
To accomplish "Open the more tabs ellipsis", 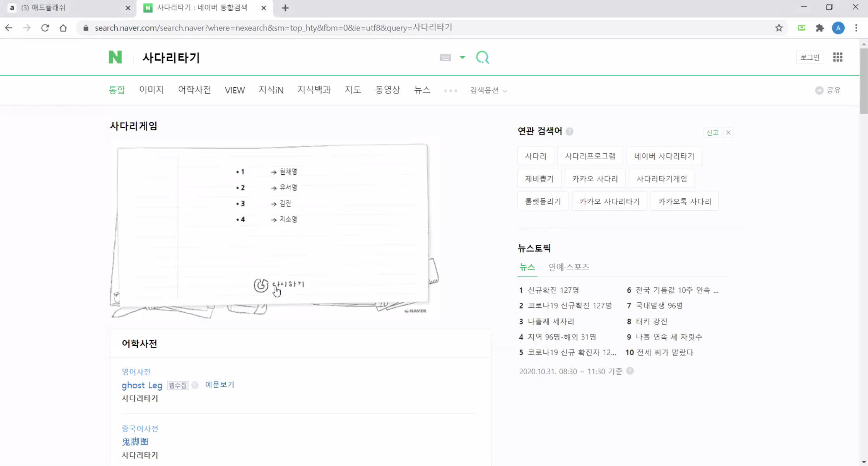I will (x=450, y=91).
